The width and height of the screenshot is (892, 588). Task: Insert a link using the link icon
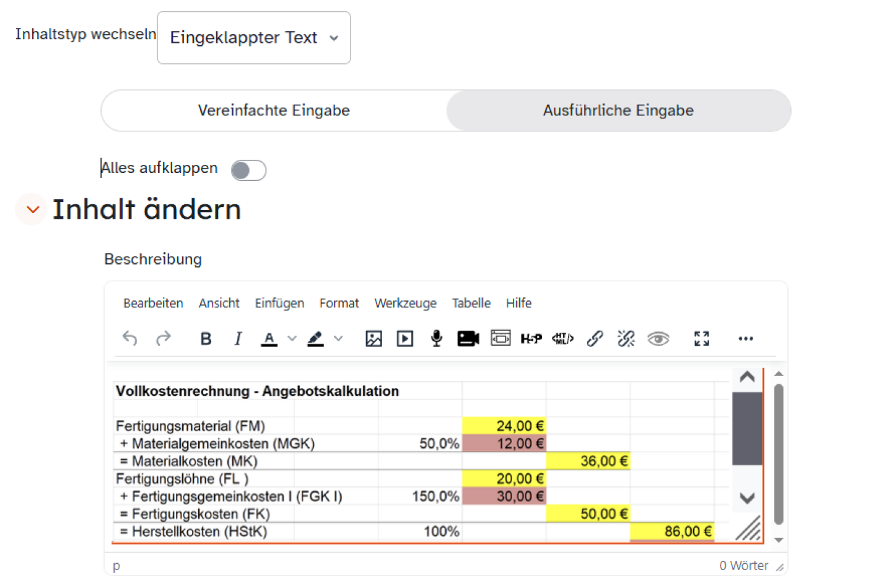point(595,338)
